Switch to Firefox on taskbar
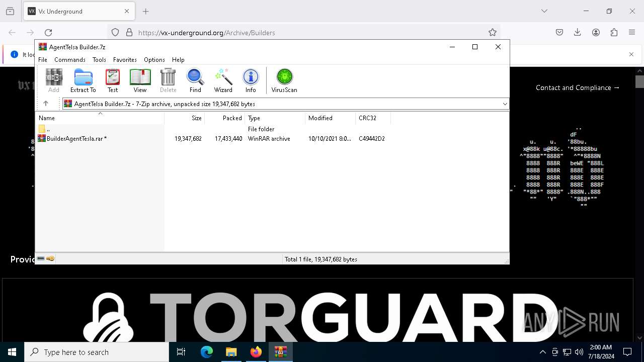Viewport: 644px width, 362px height. 256,352
